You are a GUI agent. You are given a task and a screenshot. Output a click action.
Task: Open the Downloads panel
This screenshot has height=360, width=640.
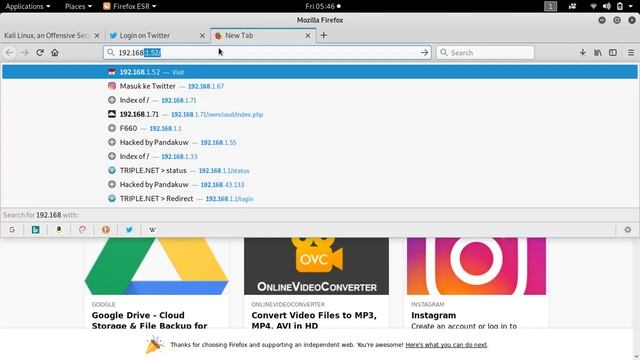pyautogui.click(x=582, y=53)
